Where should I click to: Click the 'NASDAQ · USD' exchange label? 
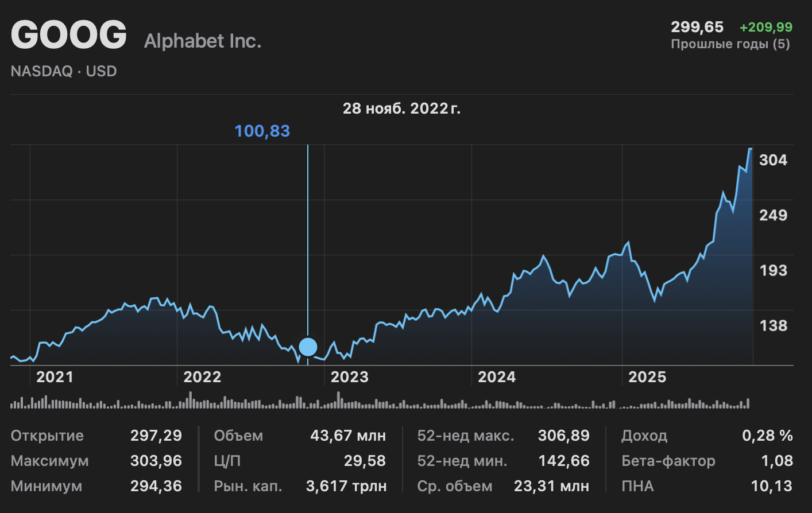[x=64, y=72]
